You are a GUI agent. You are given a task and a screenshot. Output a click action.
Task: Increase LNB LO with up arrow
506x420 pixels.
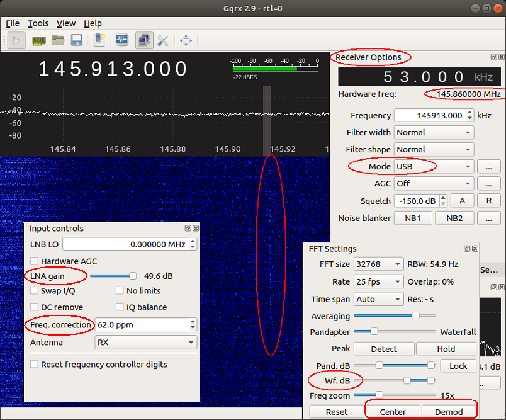tap(193, 241)
